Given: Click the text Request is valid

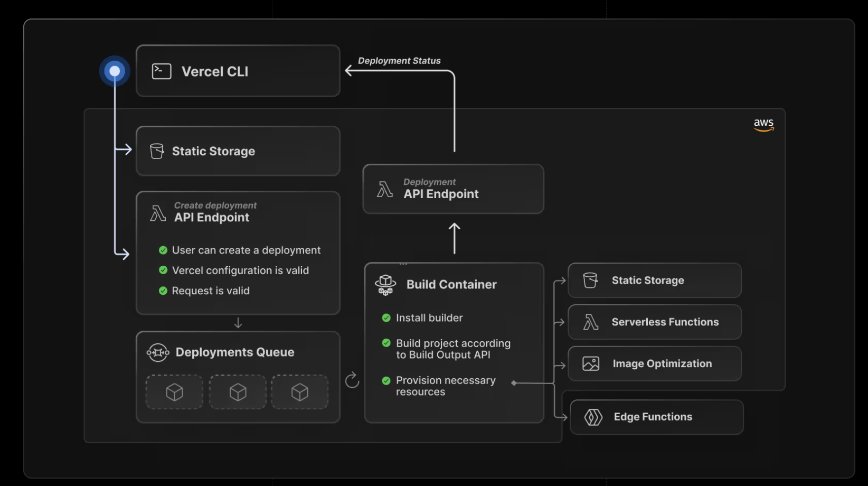Looking at the screenshot, I should [211, 291].
